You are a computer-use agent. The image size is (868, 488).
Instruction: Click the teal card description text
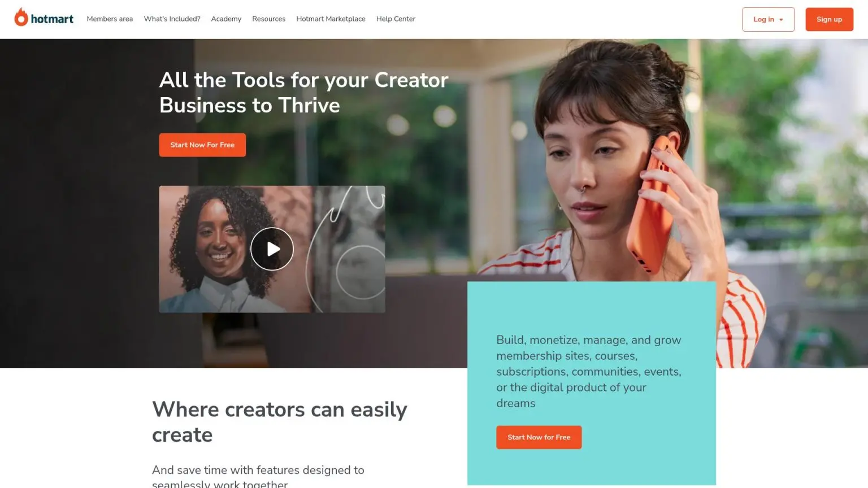click(x=589, y=372)
